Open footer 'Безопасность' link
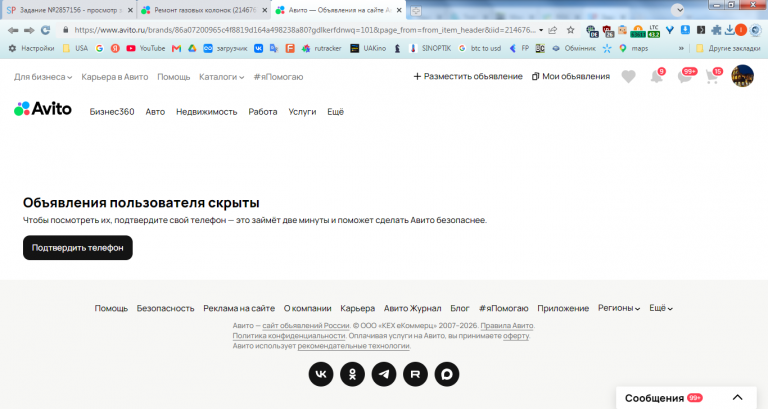Image resolution: width=768 pixels, height=409 pixels. click(166, 308)
